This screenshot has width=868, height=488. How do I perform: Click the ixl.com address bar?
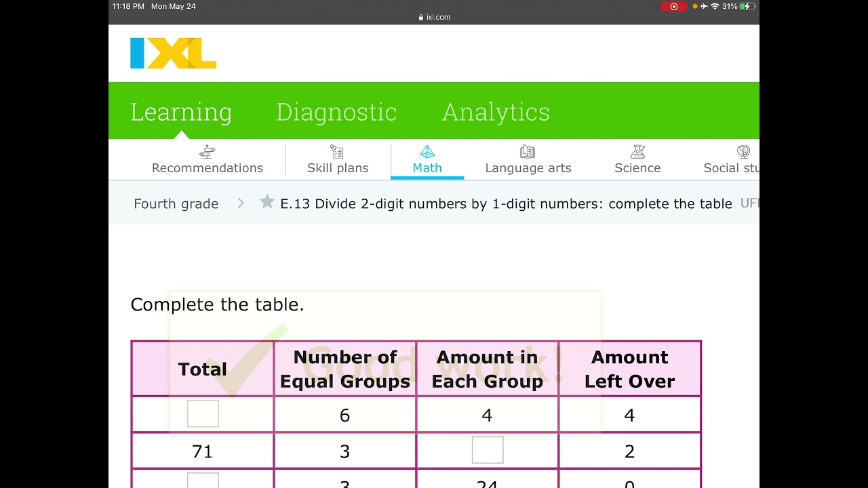point(434,17)
